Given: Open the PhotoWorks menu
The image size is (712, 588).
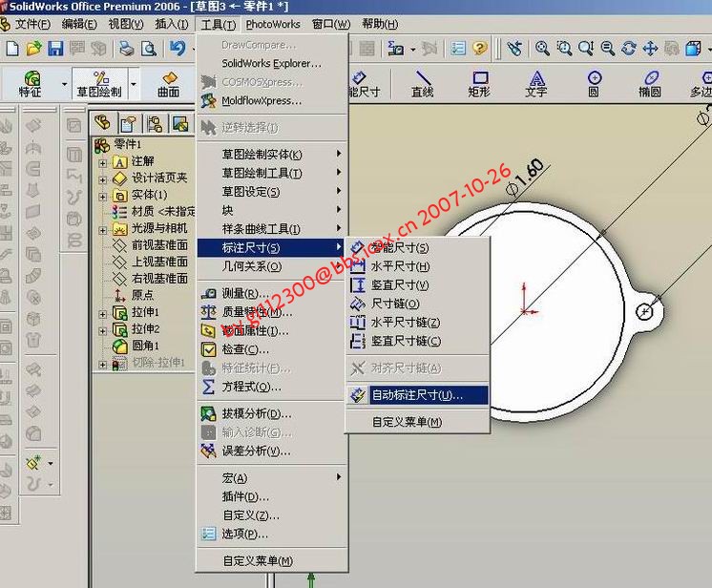Looking at the screenshot, I should point(273,24).
